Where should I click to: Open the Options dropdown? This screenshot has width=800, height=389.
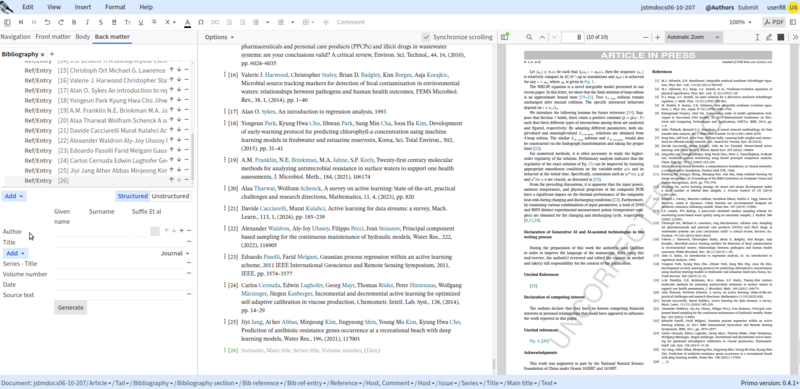coord(219,37)
